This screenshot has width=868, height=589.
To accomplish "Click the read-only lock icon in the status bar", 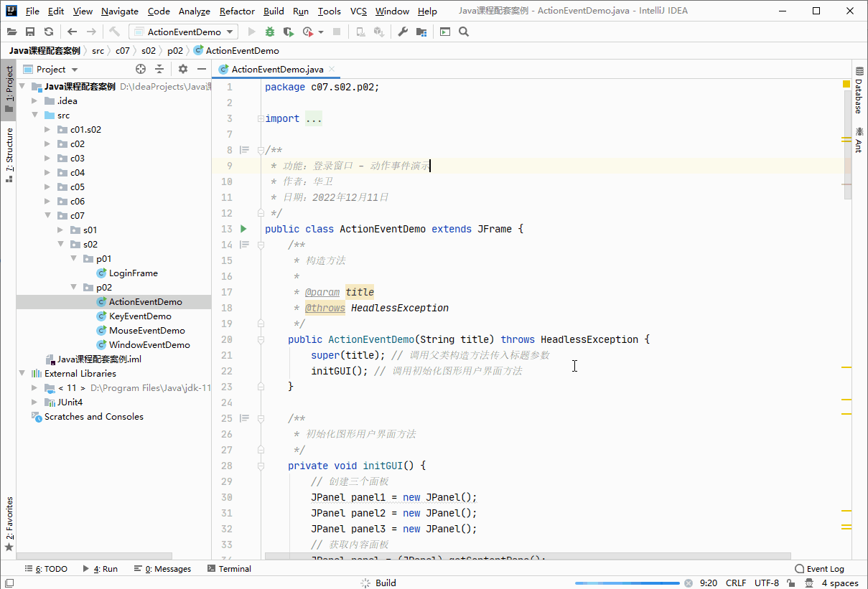I will tap(791, 583).
